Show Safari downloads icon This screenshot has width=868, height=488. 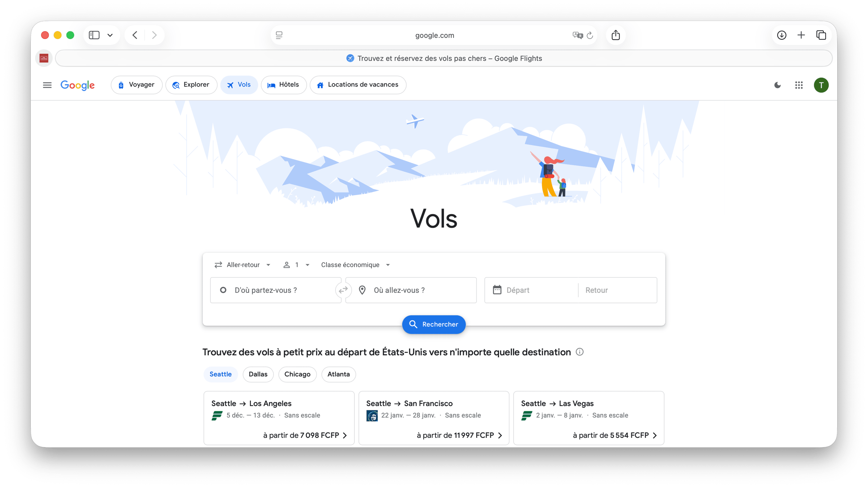(782, 35)
